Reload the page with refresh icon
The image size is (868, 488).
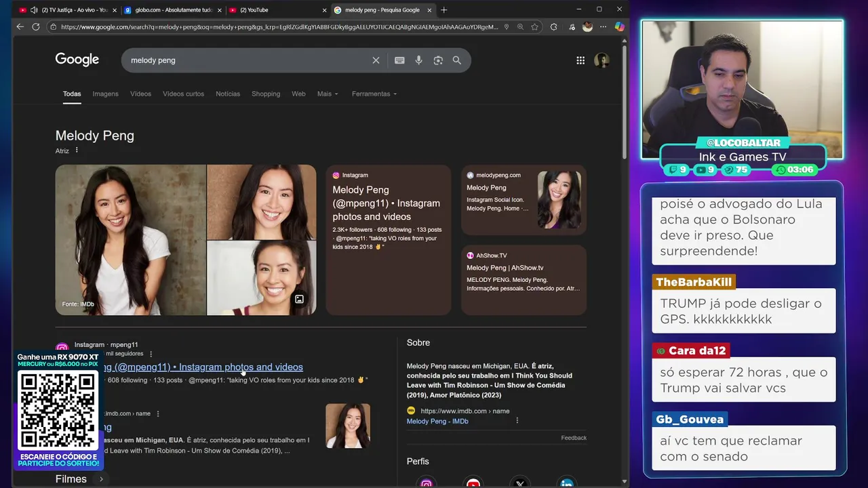(37, 26)
